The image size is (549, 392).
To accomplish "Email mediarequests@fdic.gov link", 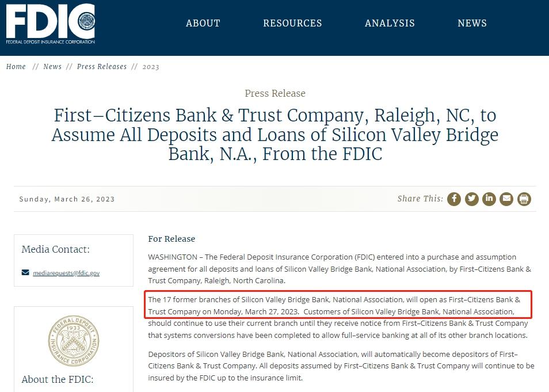I will pyautogui.click(x=66, y=273).
